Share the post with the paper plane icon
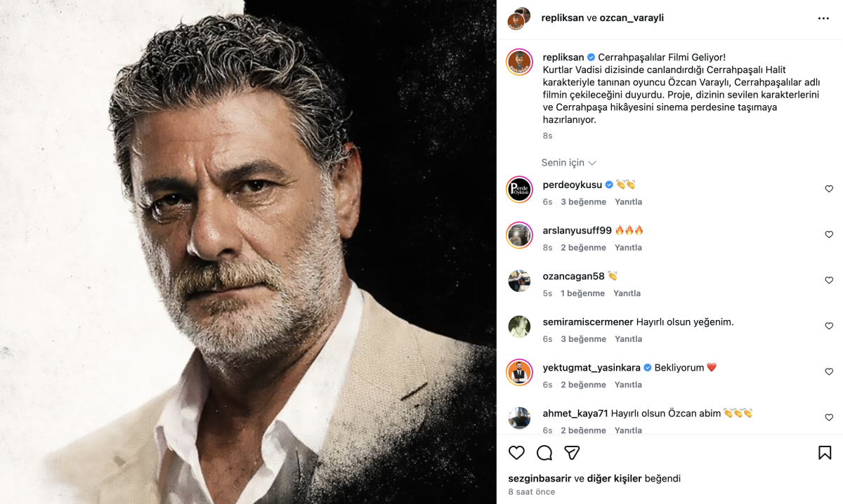Screen dimensions: 843x504 click(571, 453)
